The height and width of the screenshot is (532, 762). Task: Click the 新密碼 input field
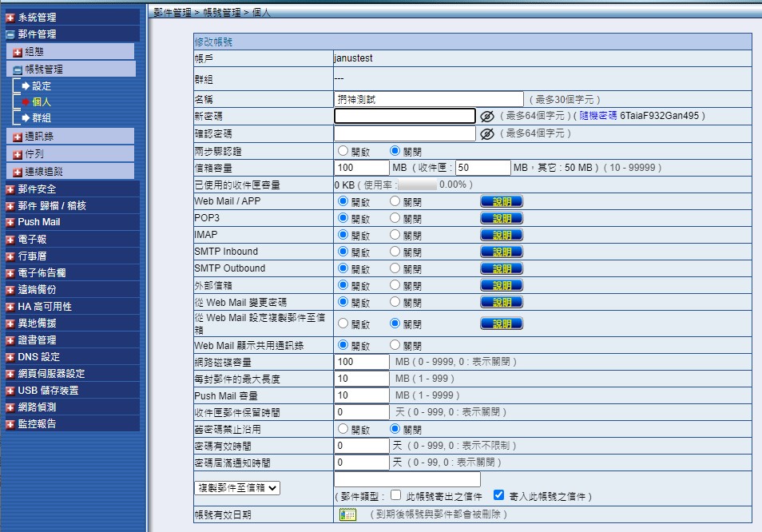(x=404, y=116)
